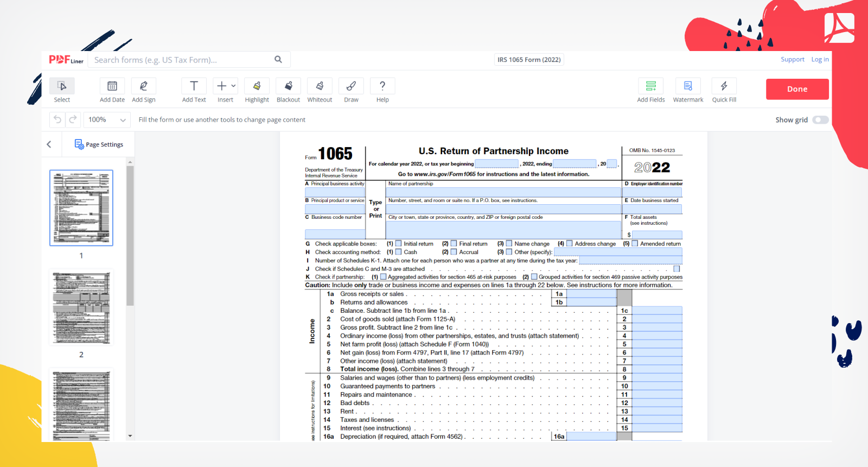The height and width of the screenshot is (467, 868).
Task: Click the Principal business activity field
Action: [335, 192]
